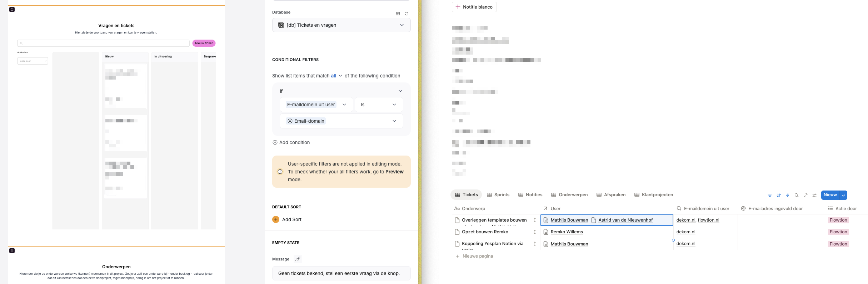Edit the empty state message with the pen icon
Screen dimensions: 868x284
tap(298, 259)
